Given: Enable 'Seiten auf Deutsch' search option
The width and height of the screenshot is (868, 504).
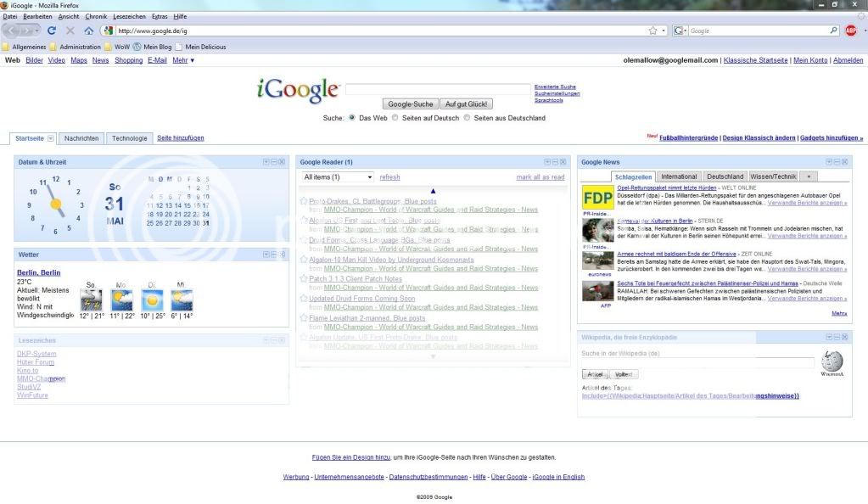Looking at the screenshot, I should click(396, 118).
